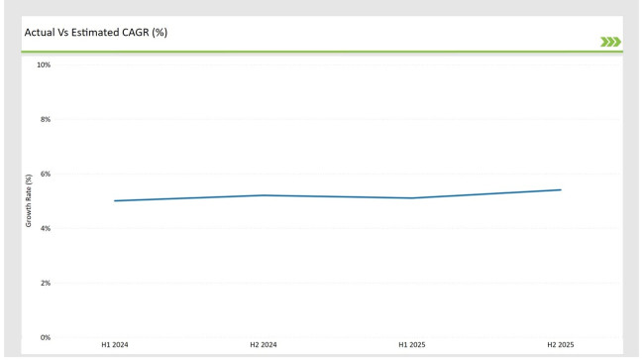The width and height of the screenshot is (644, 362).
Task: Click the green triple-chevron arrow icon
Action: click(x=610, y=42)
